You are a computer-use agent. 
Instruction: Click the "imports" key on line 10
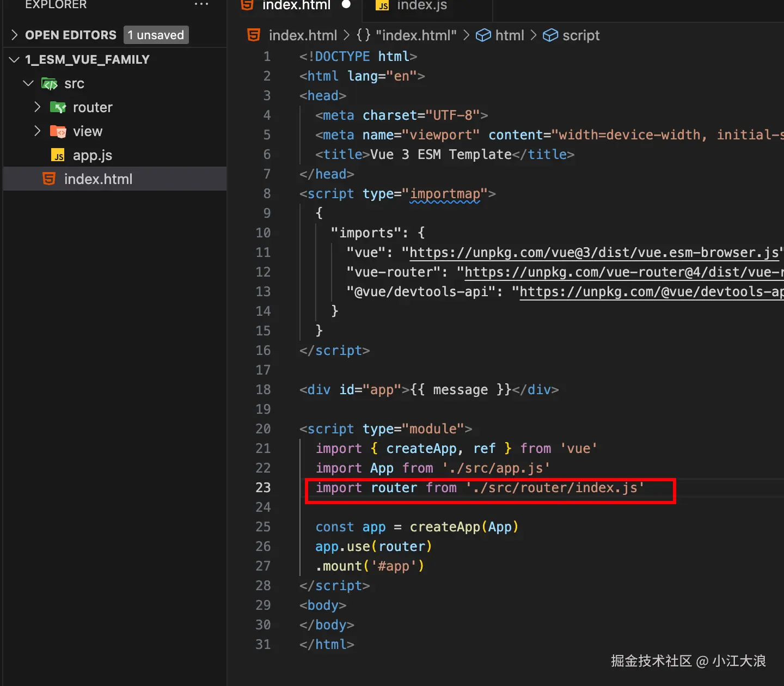point(366,233)
